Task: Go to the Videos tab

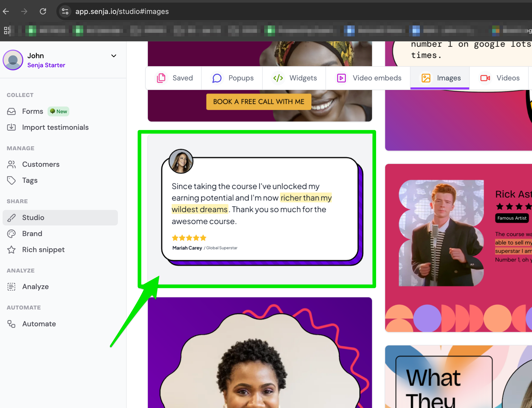Action: (499, 78)
